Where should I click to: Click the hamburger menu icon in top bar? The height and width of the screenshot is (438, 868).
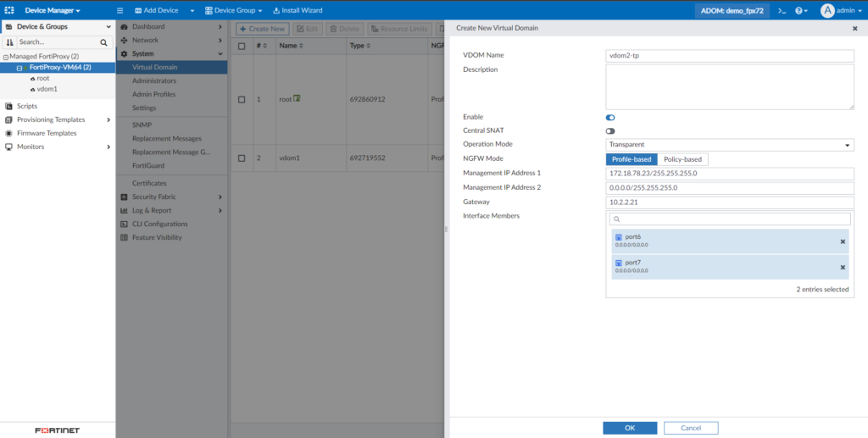[x=120, y=10]
